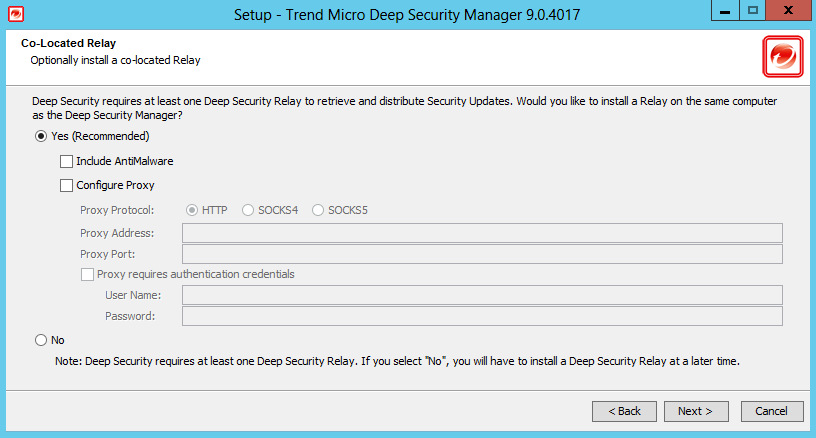This screenshot has width=816, height=438.
Task: Enable the Include AntiMalware checkbox
Action: point(67,161)
